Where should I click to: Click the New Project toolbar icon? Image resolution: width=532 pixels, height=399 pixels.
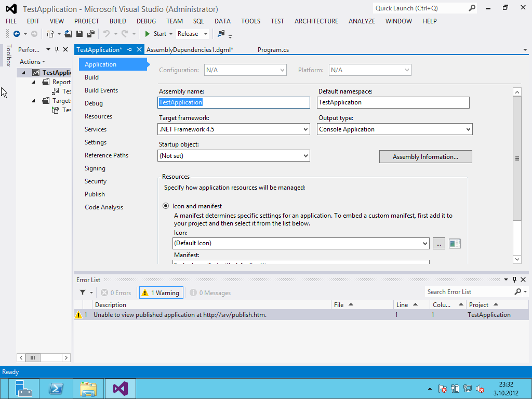pyautogui.click(x=50, y=34)
